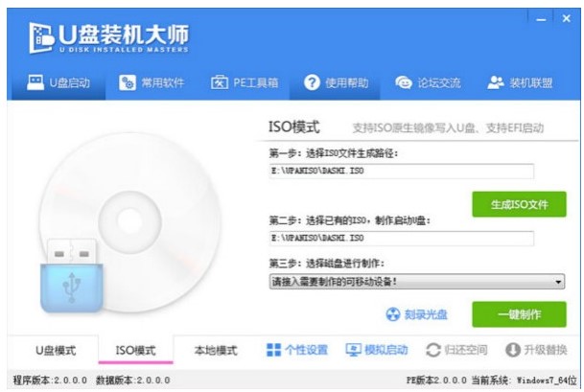The height and width of the screenshot is (392, 584).
Task: Click the existing ISO path field
Action: [x=400, y=236]
